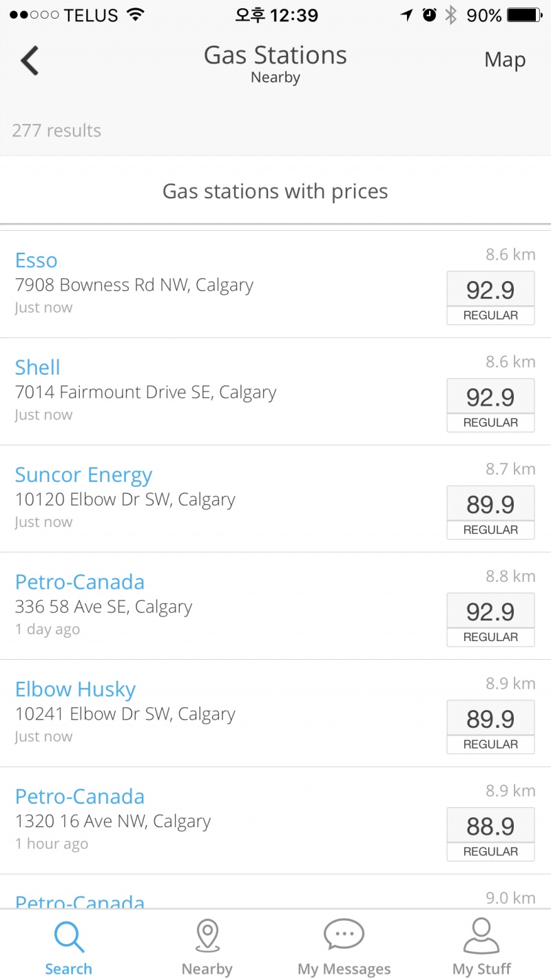Tap the Nearby location pin icon
Screen dimensions: 551x980
pyautogui.click(x=207, y=937)
